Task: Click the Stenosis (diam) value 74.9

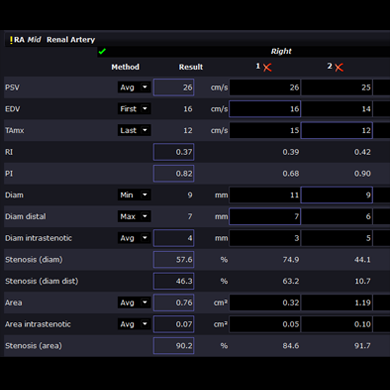Action: tap(291, 260)
